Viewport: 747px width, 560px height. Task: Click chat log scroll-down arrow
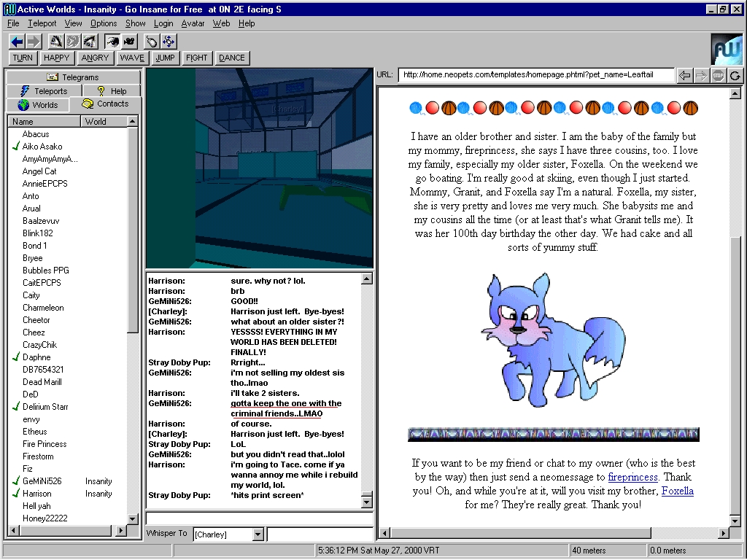(x=366, y=502)
